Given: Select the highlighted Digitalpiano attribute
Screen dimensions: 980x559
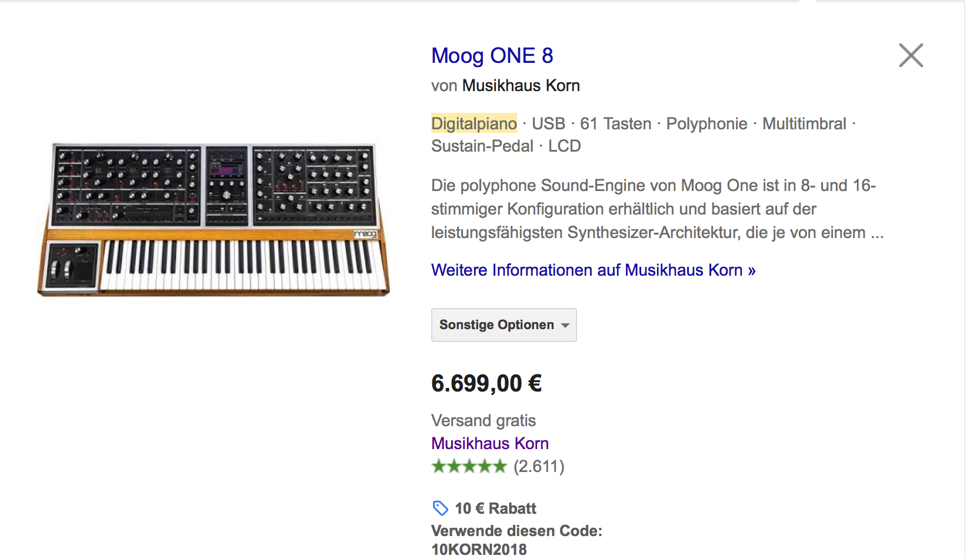Looking at the screenshot, I should coord(474,123).
